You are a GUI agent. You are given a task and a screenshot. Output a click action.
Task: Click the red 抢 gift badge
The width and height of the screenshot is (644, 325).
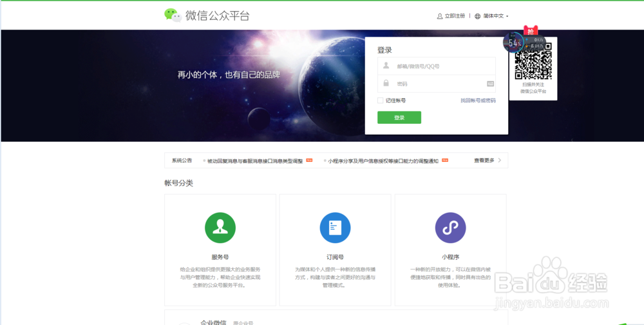click(531, 30)
